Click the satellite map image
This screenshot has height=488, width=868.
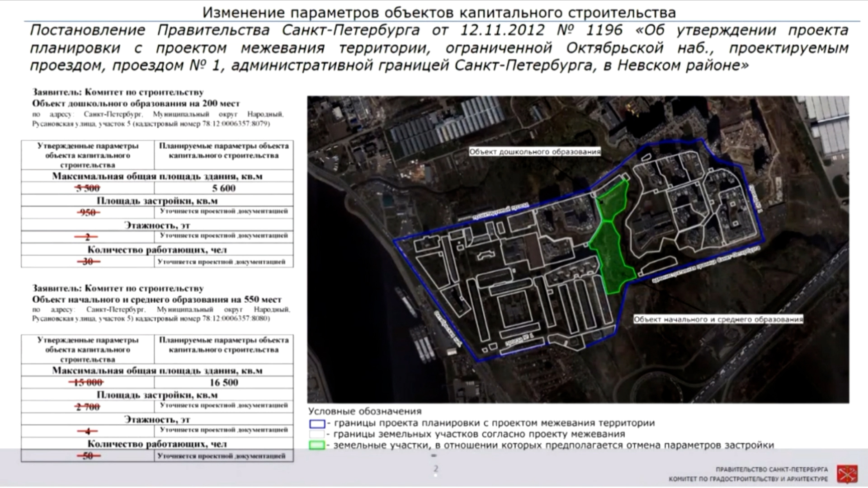pos(578,249)
